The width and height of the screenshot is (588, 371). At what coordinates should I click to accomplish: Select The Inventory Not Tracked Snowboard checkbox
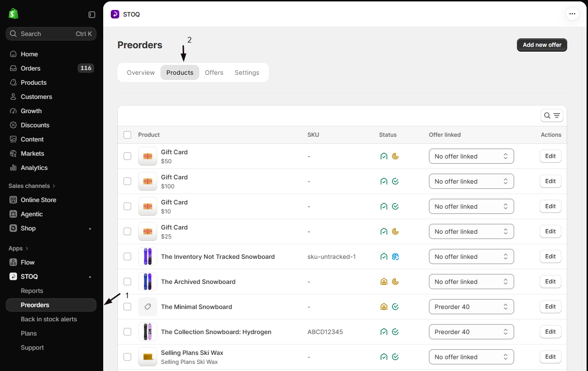(x=127, y=256)
